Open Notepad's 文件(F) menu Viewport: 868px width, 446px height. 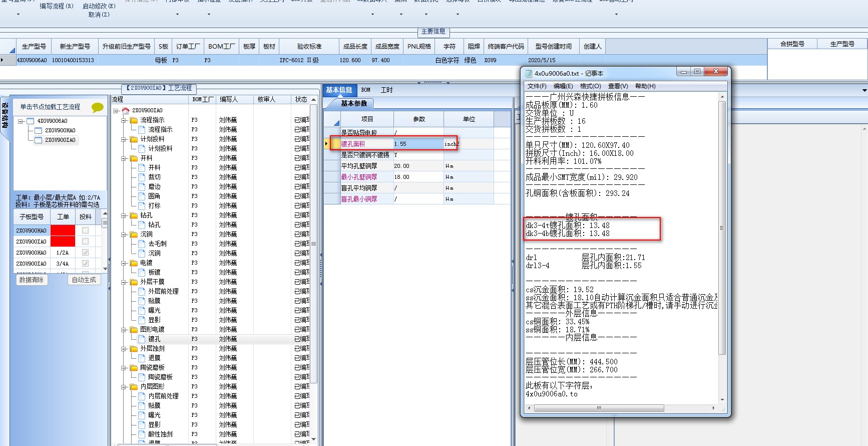point(537,86)
